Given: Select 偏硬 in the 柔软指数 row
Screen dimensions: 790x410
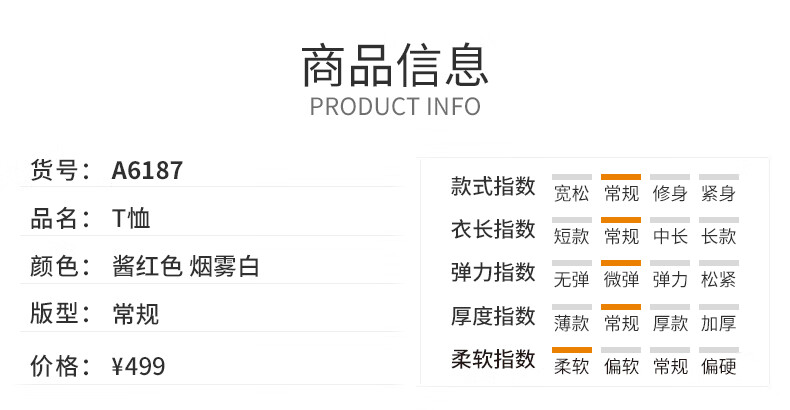Looking at the screenshot, I should pos(718,366).
